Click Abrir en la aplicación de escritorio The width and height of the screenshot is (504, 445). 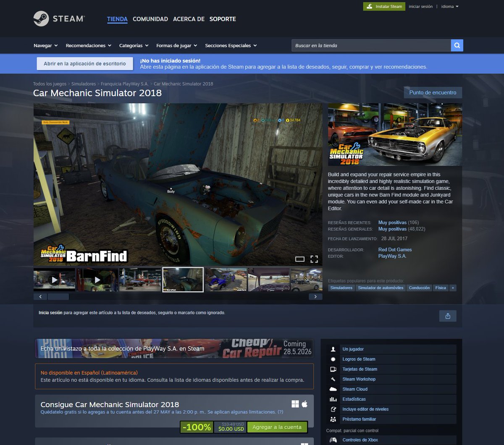click(85, 64)
